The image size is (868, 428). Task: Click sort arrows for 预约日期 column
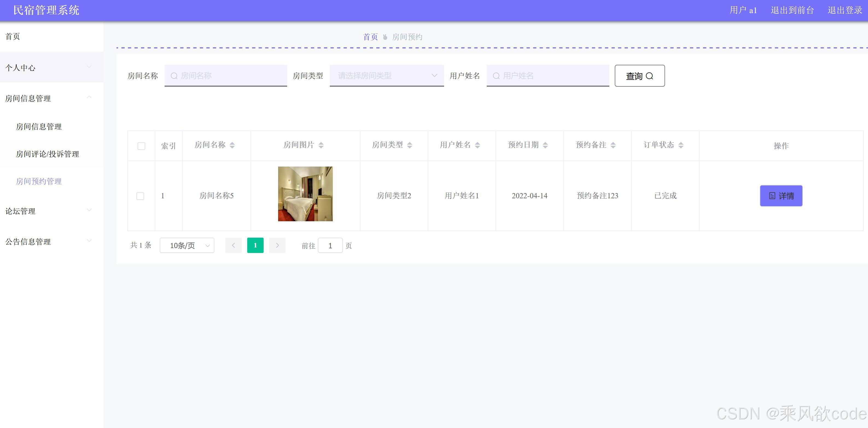[x=545, y=145]
